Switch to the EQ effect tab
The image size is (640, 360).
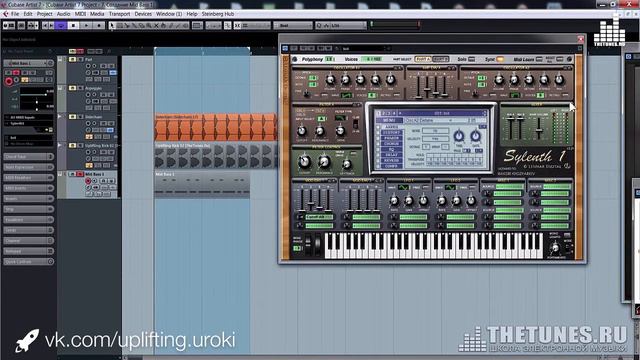[x=392, y=150]
